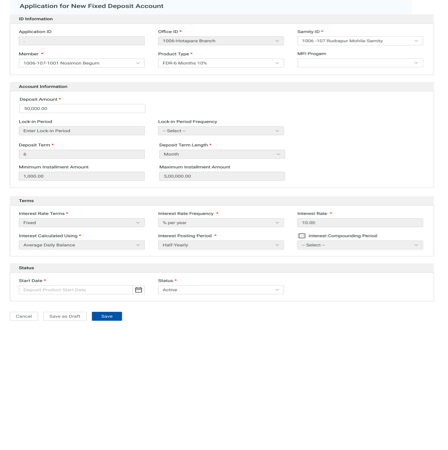Enable the Interest Compounding Period checkbox
The width and height of the screenshot is (448, 450).
pyautogui.click(x=302, y=236)
